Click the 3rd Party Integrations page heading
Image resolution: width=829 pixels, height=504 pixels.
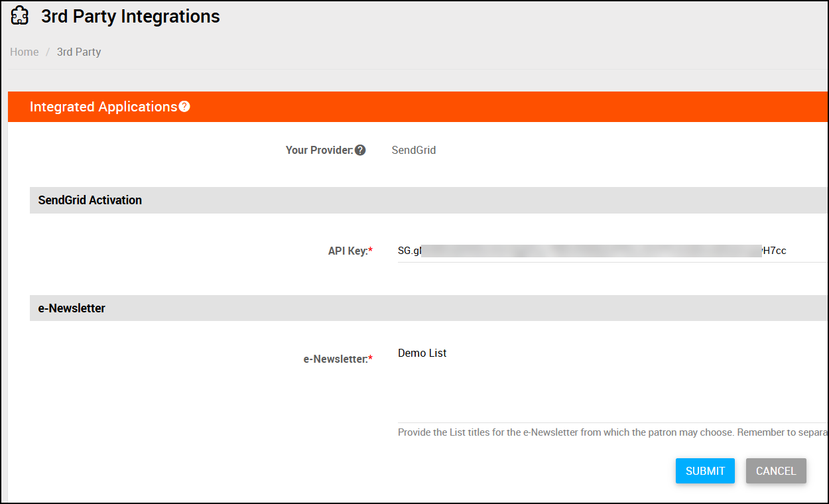click(131, 16)
